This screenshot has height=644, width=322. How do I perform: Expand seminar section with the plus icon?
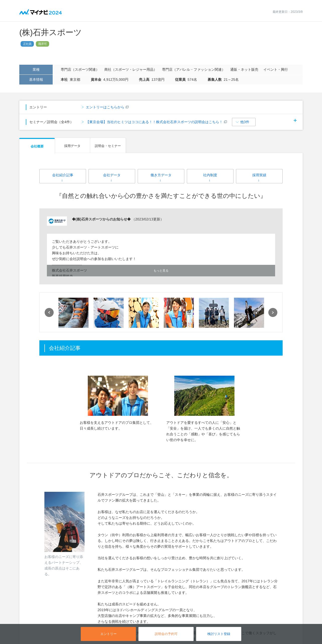[x=295, y=120]
